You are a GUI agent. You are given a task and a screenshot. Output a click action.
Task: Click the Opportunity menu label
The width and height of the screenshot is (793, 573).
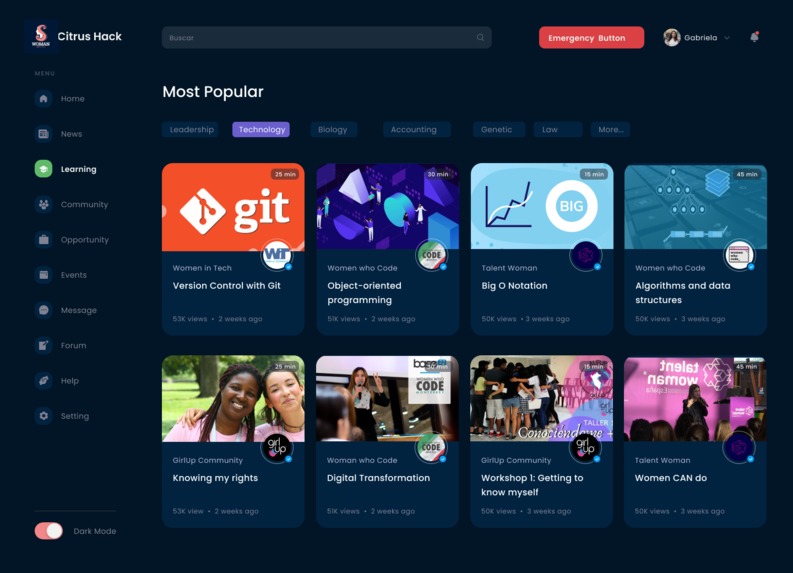click(85, 240)
